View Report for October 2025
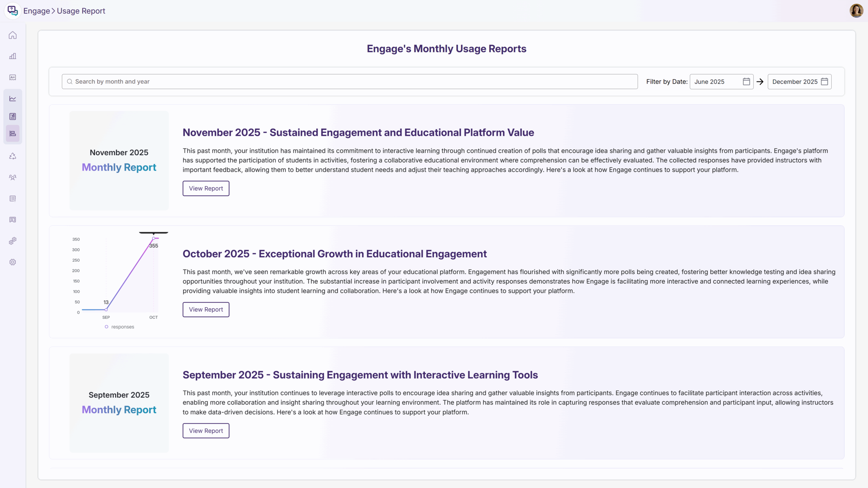Screen dimensions: 868x488 pyautogui.click(x=206, y=309)
